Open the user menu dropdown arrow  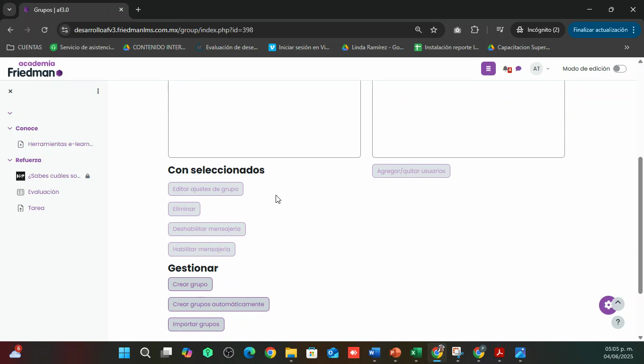click(x=548, y=69)
